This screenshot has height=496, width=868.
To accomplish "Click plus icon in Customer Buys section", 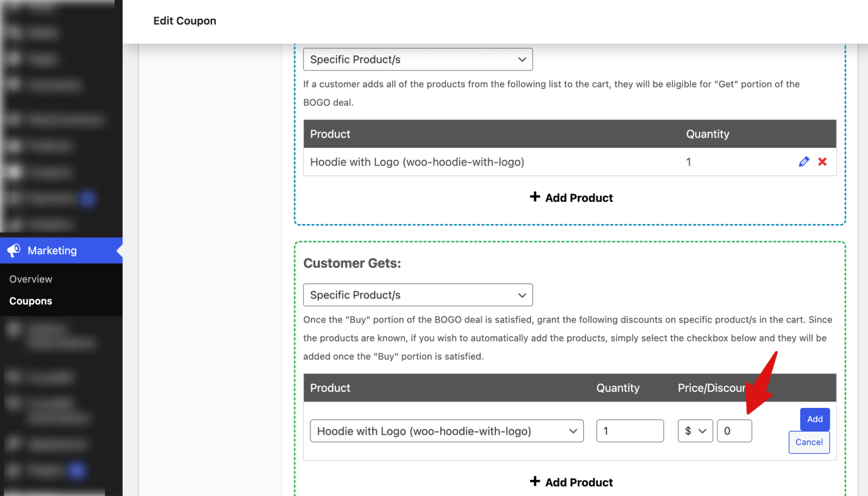I will click(535, 197).
